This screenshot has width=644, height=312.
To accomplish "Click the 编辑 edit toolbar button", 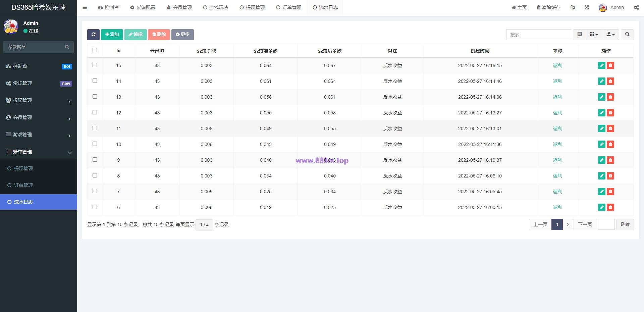I will click(x=136, y=35).
